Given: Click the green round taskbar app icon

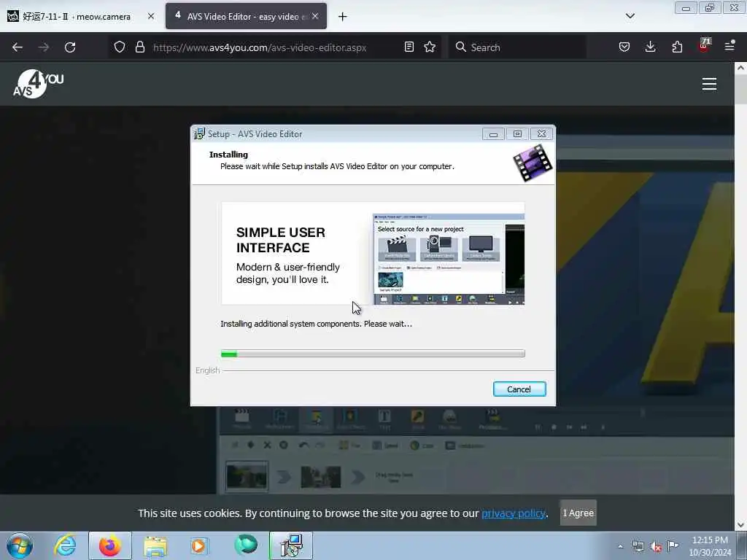Looking at the screenshot, I should (246, 545).
